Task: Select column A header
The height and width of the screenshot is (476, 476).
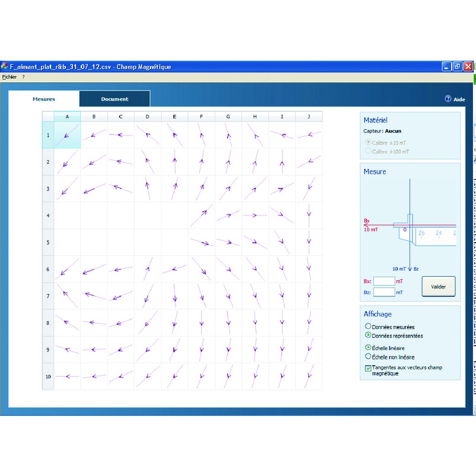Action: pos(67,117)
